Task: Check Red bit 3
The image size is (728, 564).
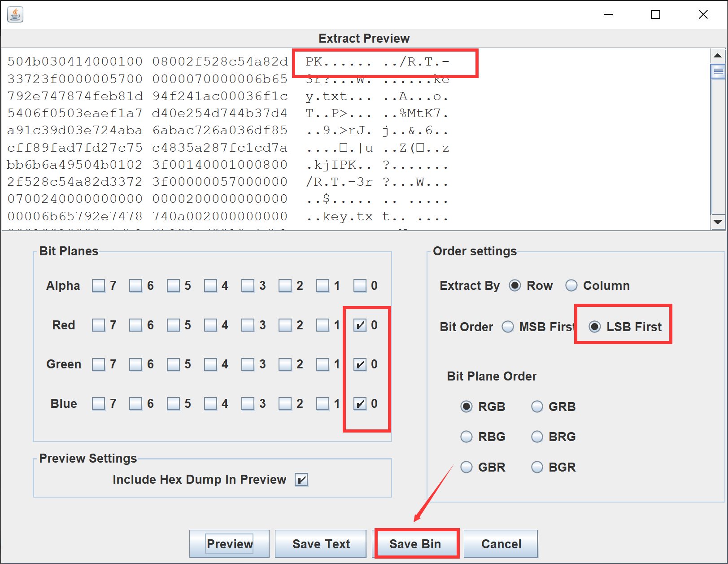Action: tap(248, 325)
